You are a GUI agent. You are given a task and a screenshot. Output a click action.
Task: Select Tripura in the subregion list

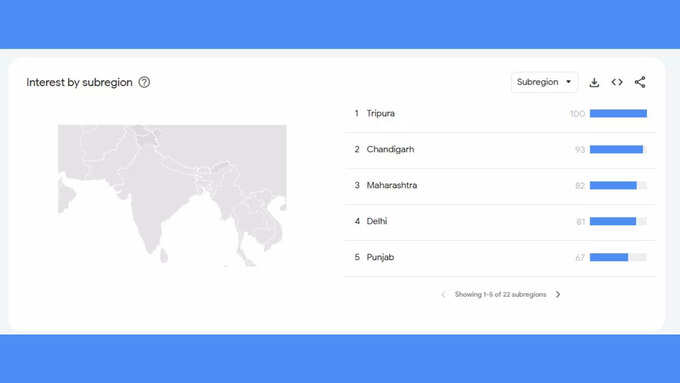[x=380, y=113]
